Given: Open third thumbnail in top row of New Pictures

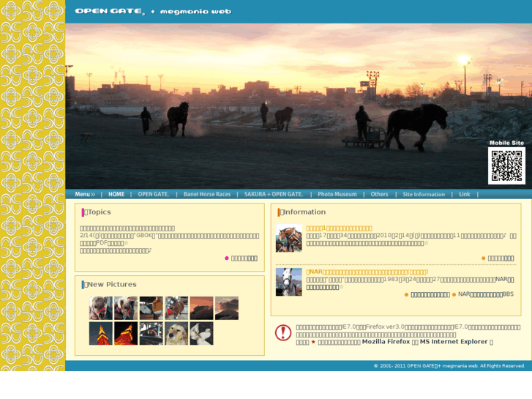Looking at the screenshot, I should tap(151, 308).
